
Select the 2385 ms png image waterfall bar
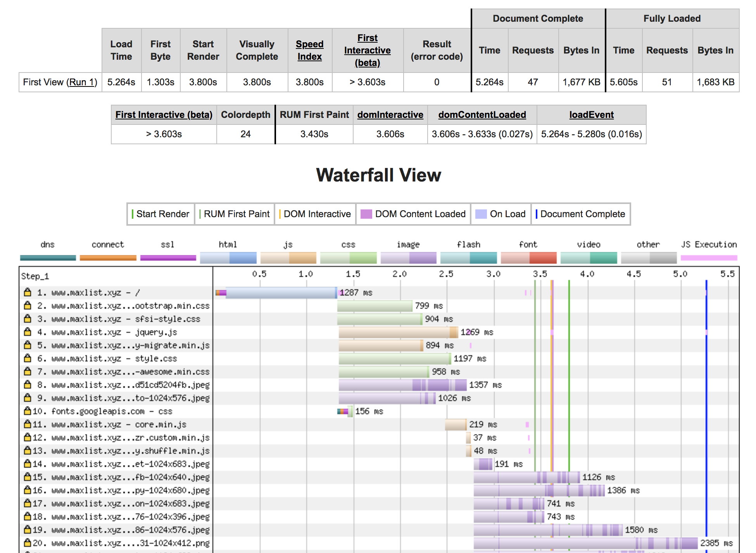[586, 543]
